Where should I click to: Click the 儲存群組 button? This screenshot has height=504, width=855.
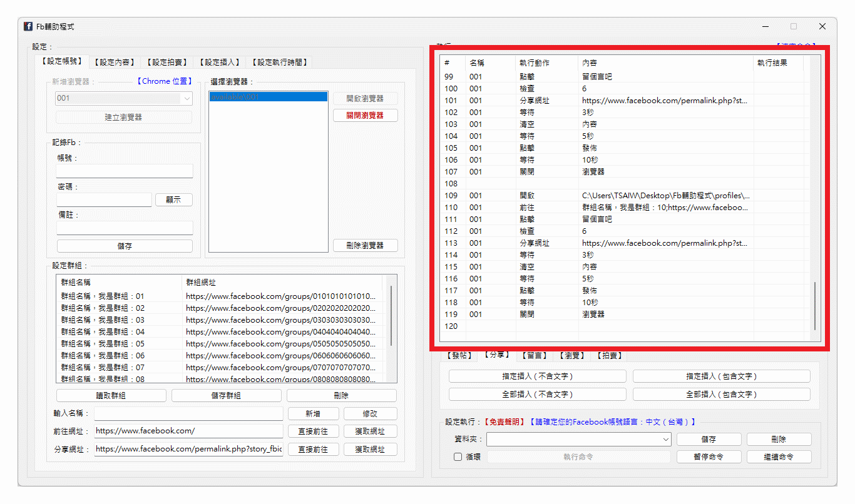[x=227, y=395]
